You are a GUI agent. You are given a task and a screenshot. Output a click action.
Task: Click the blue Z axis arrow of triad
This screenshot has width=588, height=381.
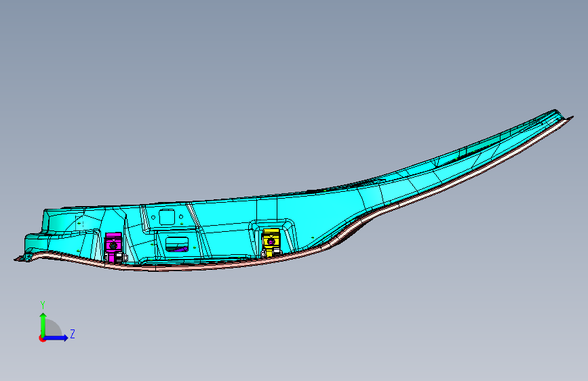[56, 338]
